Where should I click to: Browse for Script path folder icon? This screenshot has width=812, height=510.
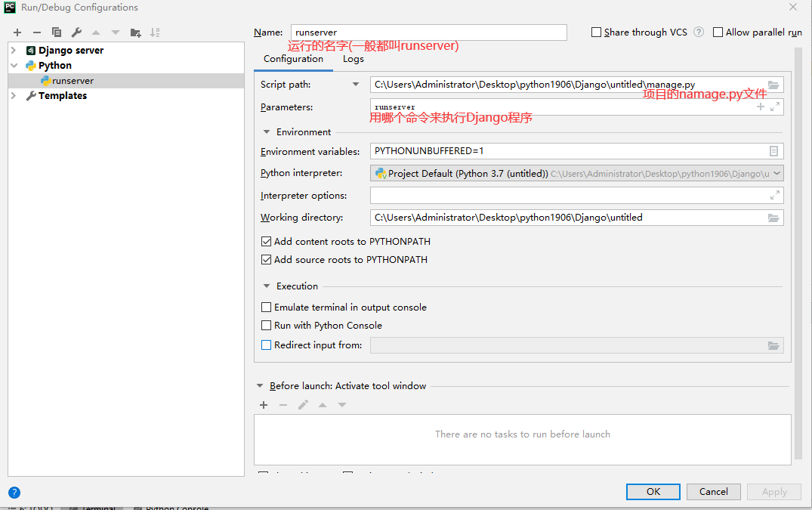tap(773, 85)
